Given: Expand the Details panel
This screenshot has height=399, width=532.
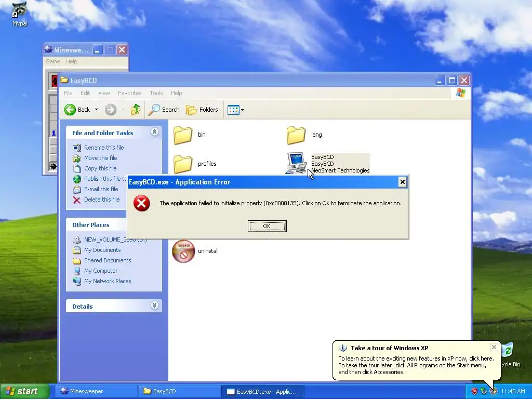Looking at the screenshot, I should (154, 305).
